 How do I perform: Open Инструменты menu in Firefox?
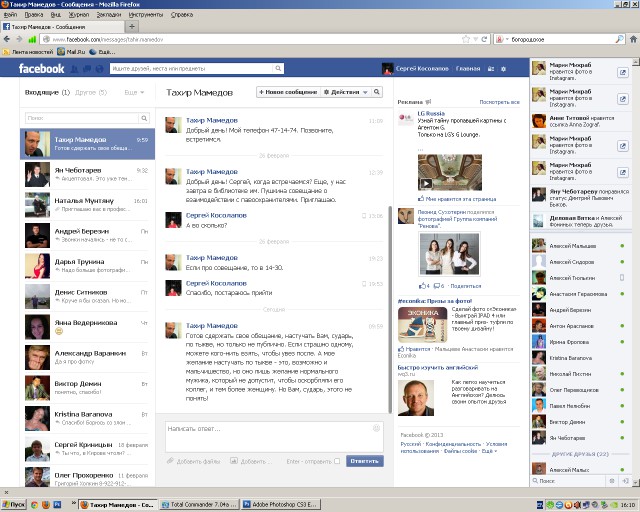[x=146, y=15]
